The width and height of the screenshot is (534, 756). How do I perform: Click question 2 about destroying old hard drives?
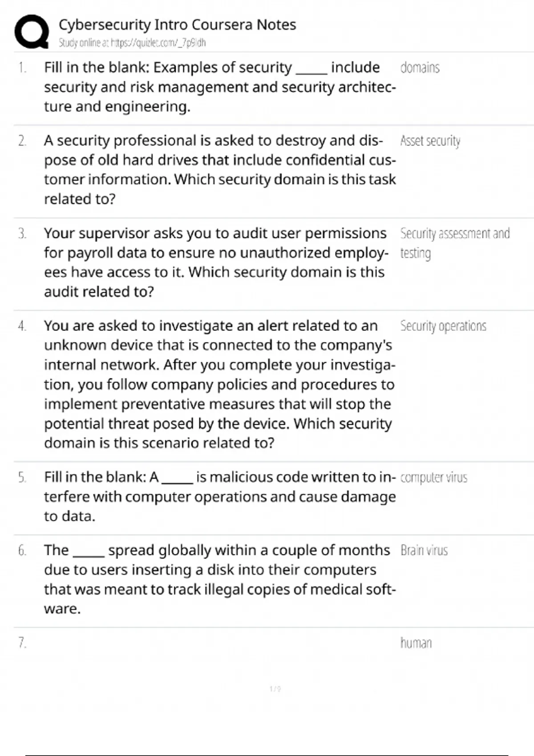pos(220,169)
